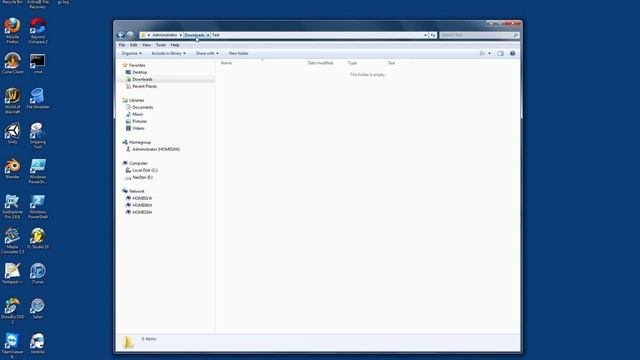The height and width of the screenshot is (360, 640).
Task: Click Test in the address breadcrumb
Action: (216, 35)
